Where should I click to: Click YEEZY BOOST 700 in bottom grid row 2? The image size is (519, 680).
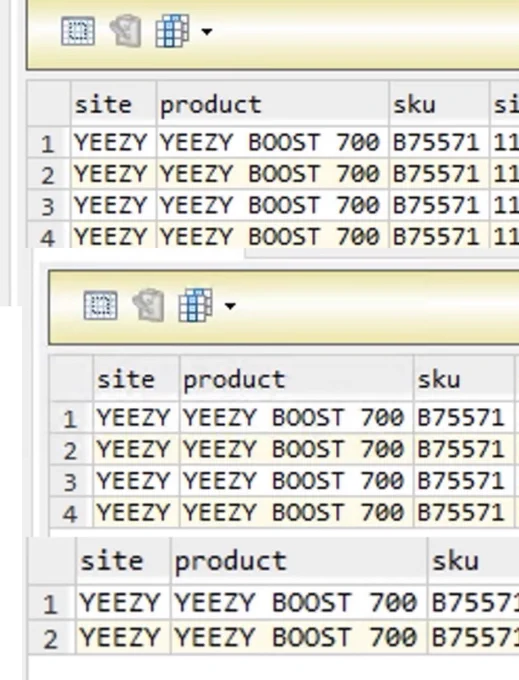tap(299, 637)
